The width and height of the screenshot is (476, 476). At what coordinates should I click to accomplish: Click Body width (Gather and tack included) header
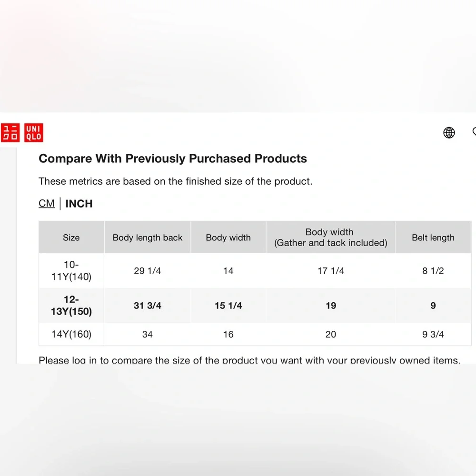click(331, 238)
